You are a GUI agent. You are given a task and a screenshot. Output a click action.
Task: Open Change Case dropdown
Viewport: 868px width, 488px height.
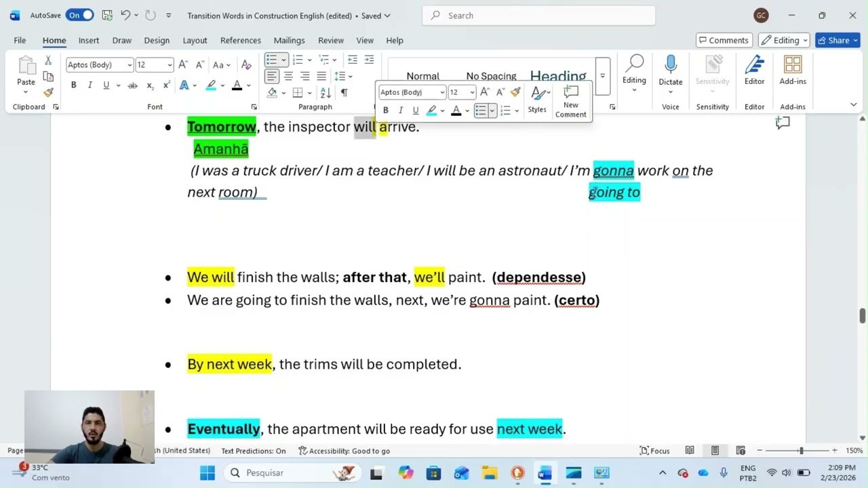(x=222, y=65)
